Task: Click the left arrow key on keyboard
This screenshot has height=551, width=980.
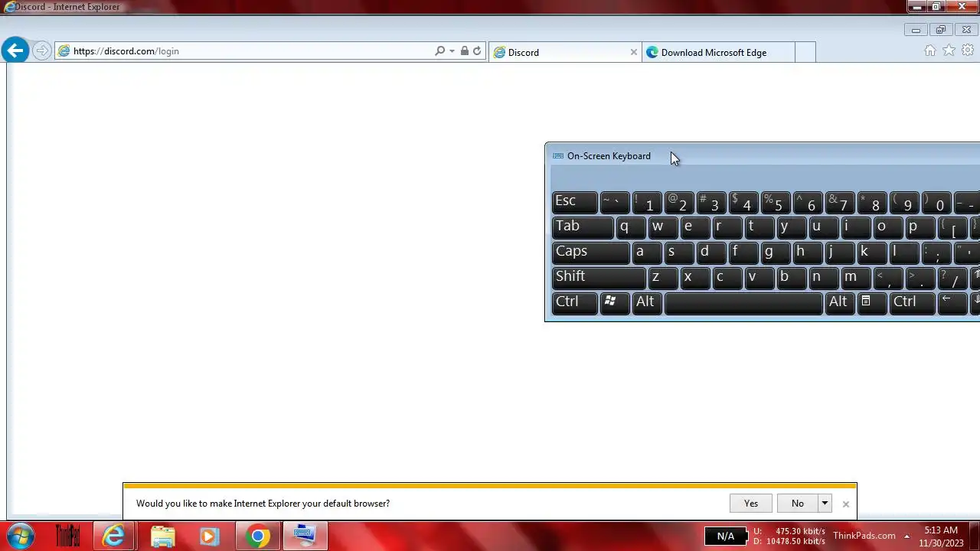Action: click(x=952, y=303)
